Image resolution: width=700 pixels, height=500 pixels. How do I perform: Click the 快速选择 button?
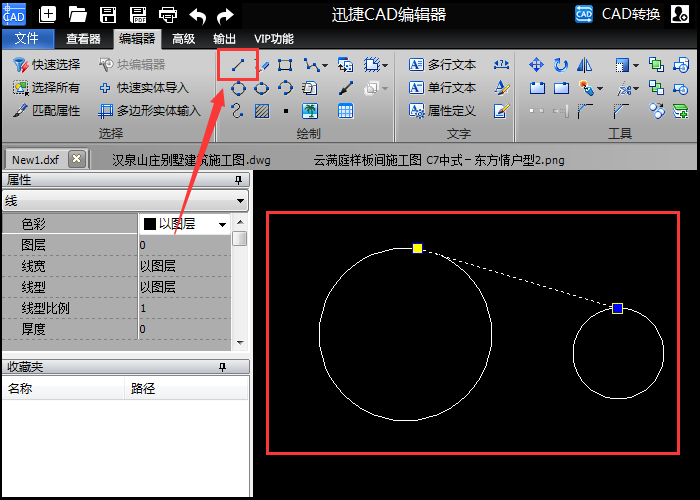(x=46, y=65)
